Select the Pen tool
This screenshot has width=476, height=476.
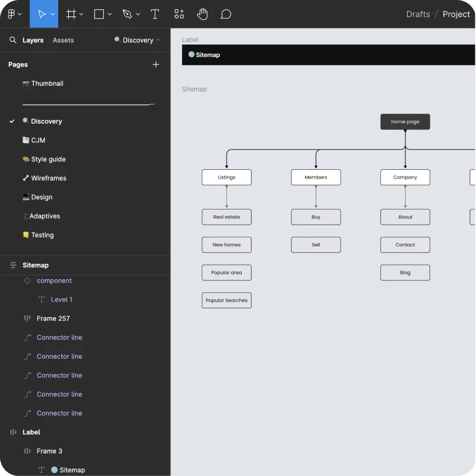[x=127, y=14]
